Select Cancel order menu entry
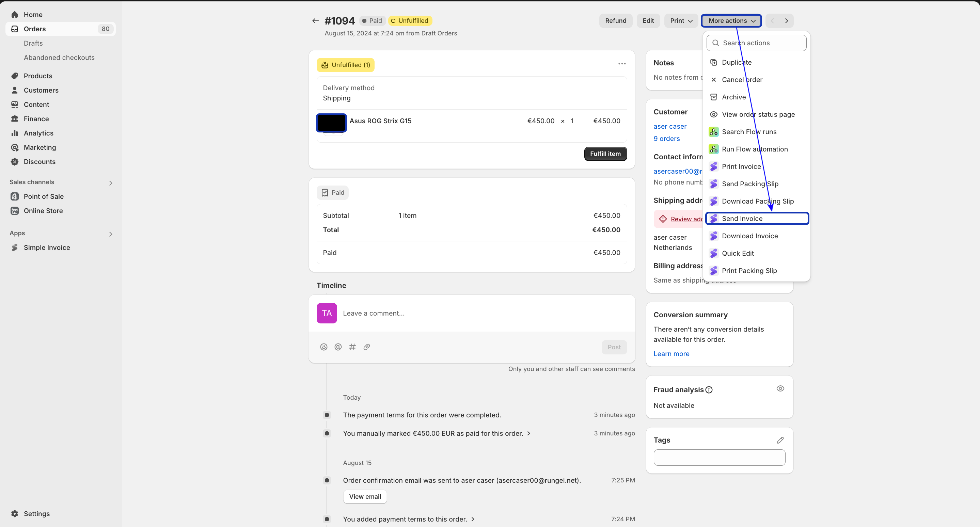Screen dimensions: 980x527 click(742, 80)
